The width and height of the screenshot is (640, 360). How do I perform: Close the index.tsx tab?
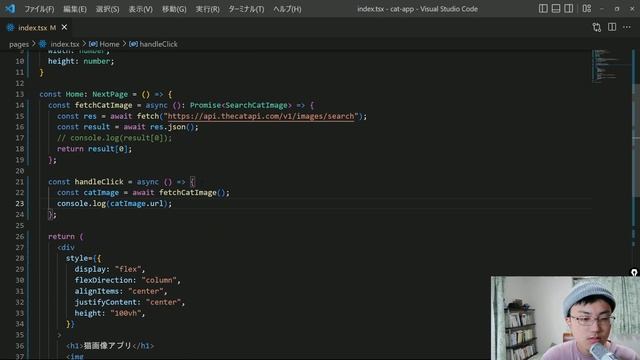pyautogui.click(x=64, y=27)
